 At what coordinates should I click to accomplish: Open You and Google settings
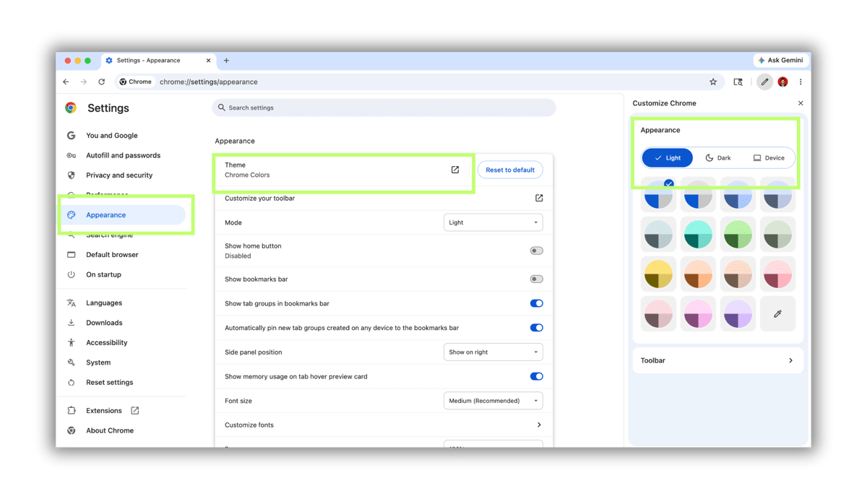pyautogui.click(x=111, y=135)
